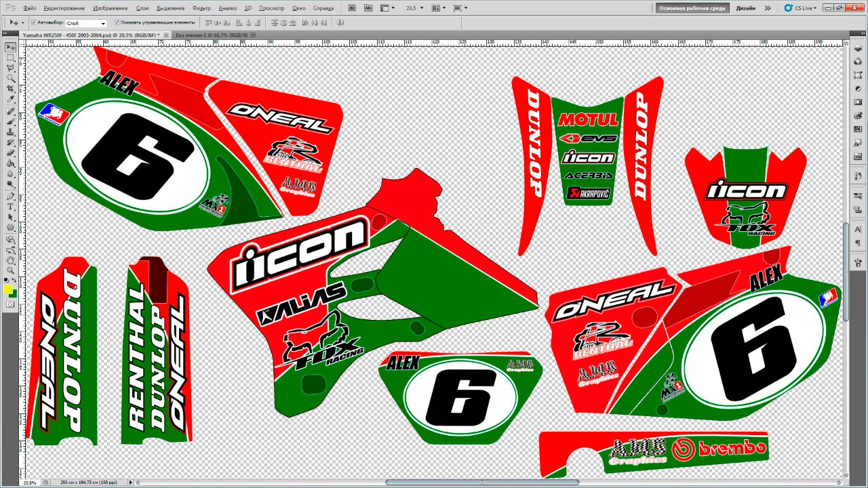This screenshot has height=488, width=868.
Task: Show more workspaces with double chevron
Action: coord(768,8)
